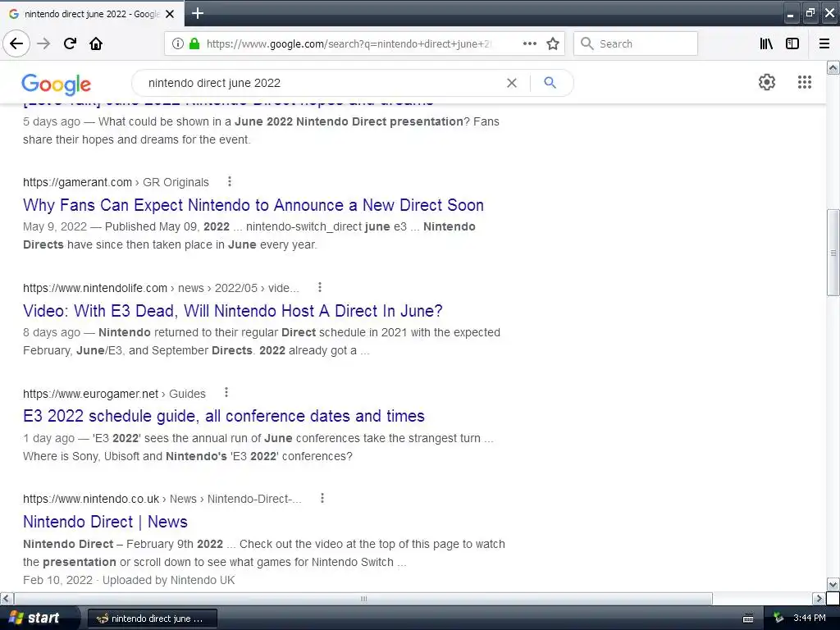Click the 'May 9, 2022' snippet date
The width and height of the screenshot is (840, 630).
pyautogui.click(x=55, y=226)
